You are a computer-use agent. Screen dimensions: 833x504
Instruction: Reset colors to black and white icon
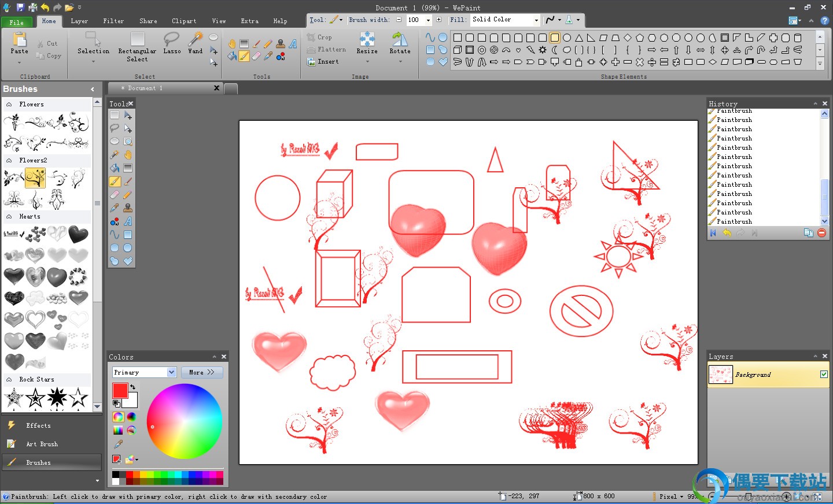(x=116, y=403)
